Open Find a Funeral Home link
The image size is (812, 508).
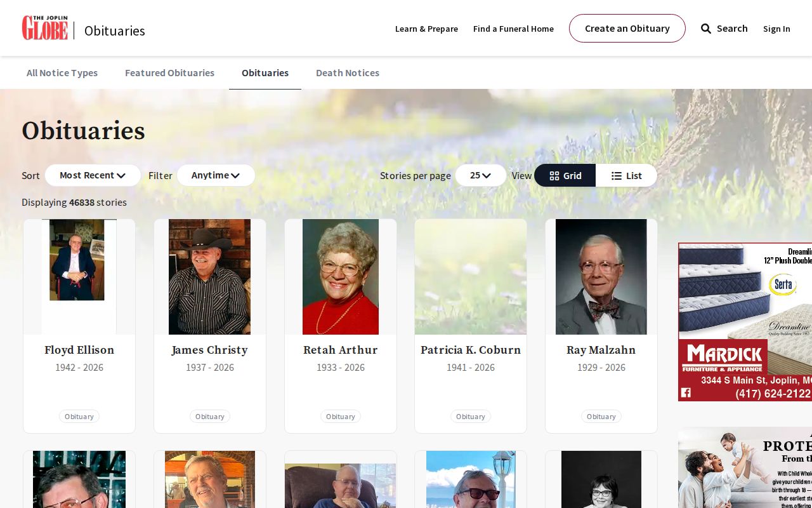pos(513,29)
